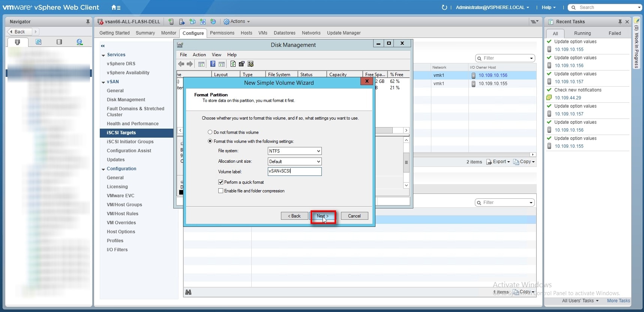Click Next in the volume wizard

(x=323, y=216)
